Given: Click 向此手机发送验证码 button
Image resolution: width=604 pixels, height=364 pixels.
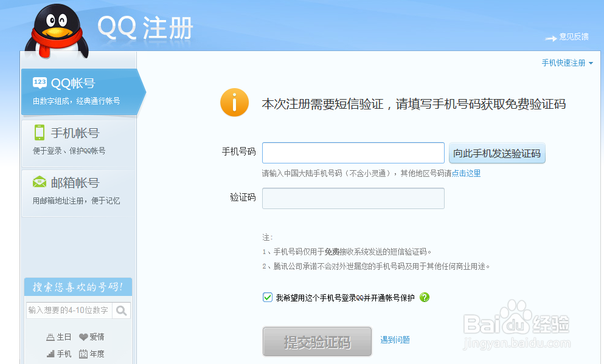Looking at the screenshot, I should pyautogui.click(x=497, y=153).
